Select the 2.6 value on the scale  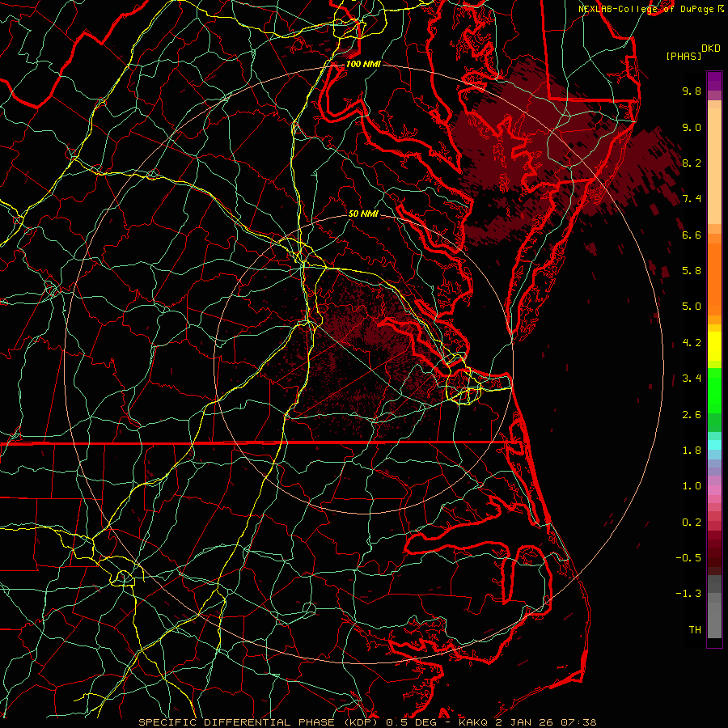692,415
